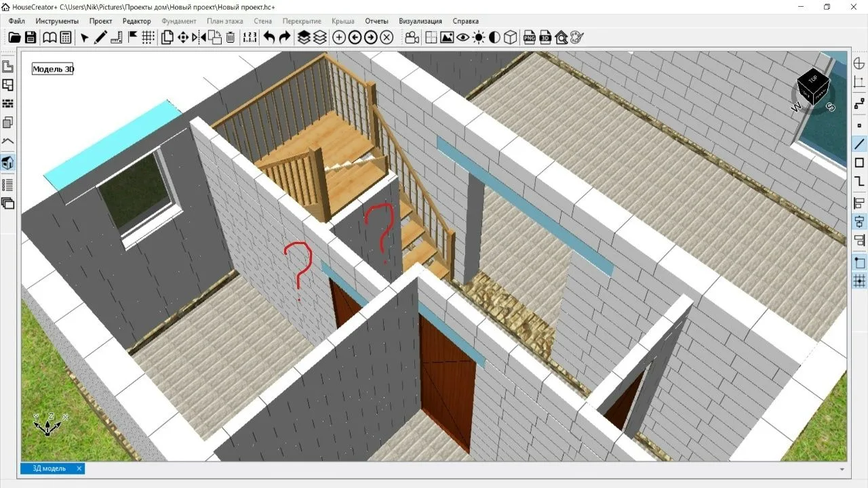Export image with the PNG icon
The width and height of the screenshot is (868, 488).
pyautogui.click(x=529, y=37)
